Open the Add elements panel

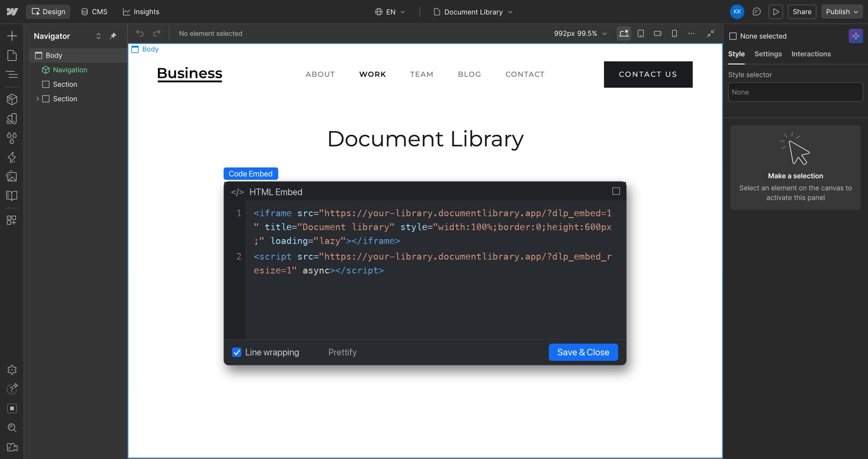pyautogui.click(x=12, y=36)
